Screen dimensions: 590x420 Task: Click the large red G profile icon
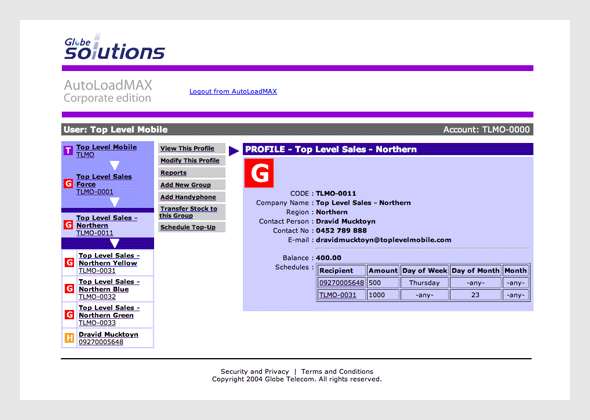(x=259, y=173)
